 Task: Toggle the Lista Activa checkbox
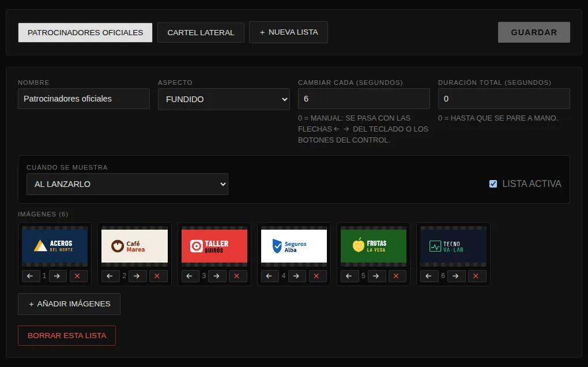pyautogui.click(x=493, y=184)
